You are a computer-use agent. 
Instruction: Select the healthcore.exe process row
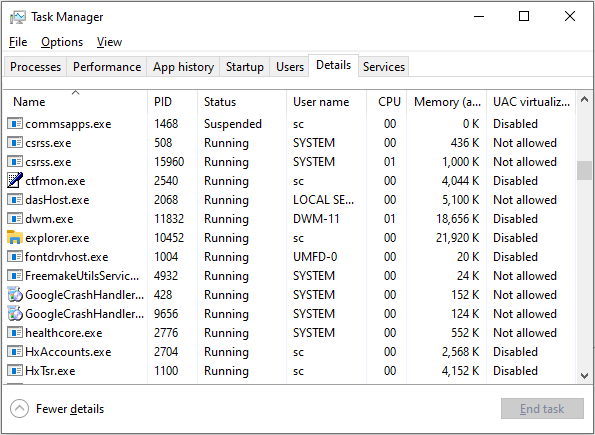(290, 333)
